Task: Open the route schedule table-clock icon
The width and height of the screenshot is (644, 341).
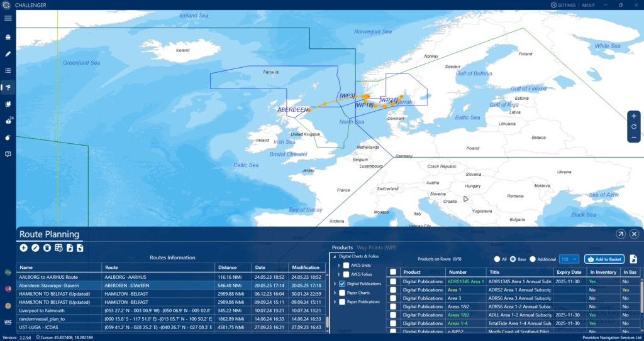Action: pyautogui.click(x=58, y=248)
